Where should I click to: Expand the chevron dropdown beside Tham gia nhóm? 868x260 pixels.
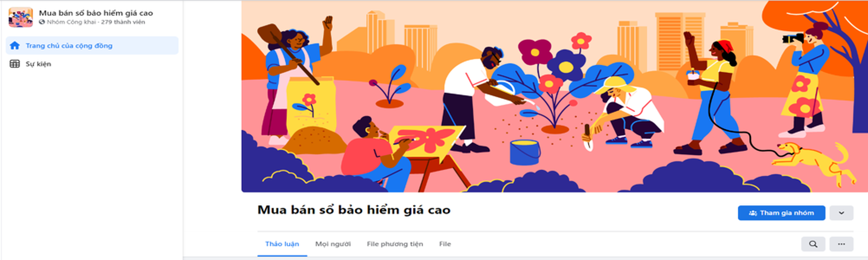pos(841,213)
